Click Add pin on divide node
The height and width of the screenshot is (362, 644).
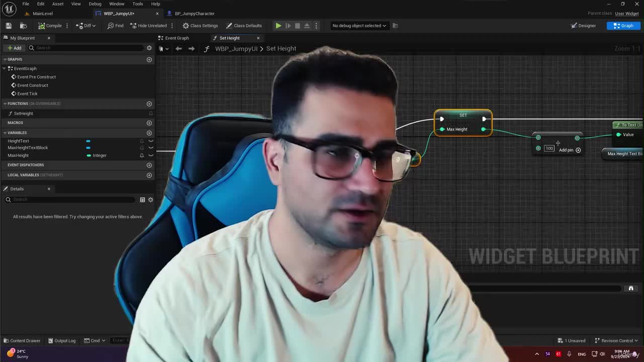click(570, 150)
